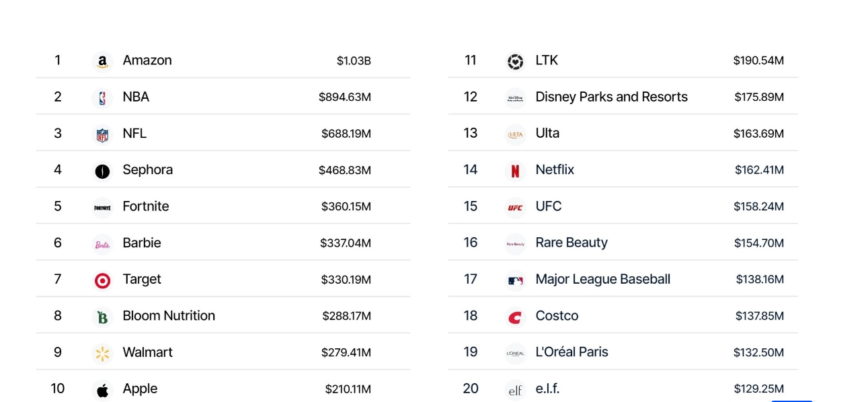Select the LTK heart logo
The height and width of the screenshot is (402, 868).
(x=515, y=61)
